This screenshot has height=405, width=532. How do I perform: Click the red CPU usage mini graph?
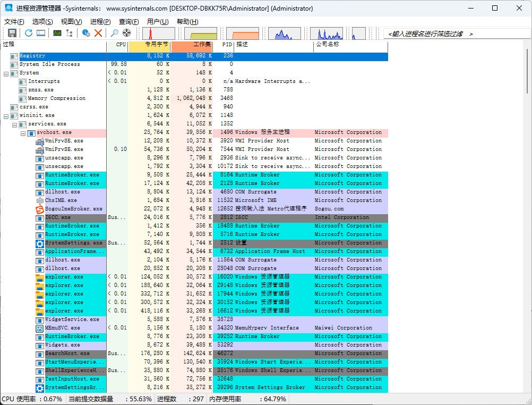point(158,33)
